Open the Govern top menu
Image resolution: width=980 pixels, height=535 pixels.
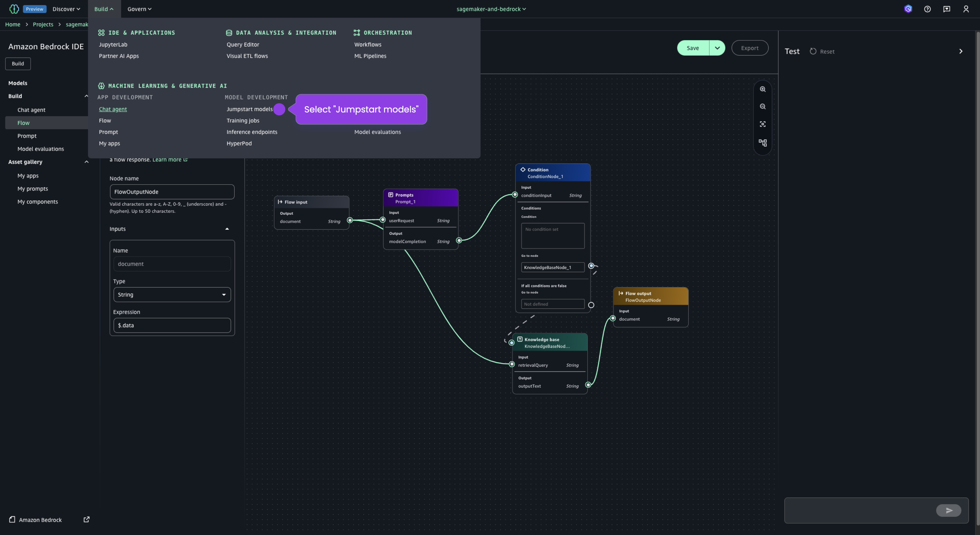coord(139,9)
